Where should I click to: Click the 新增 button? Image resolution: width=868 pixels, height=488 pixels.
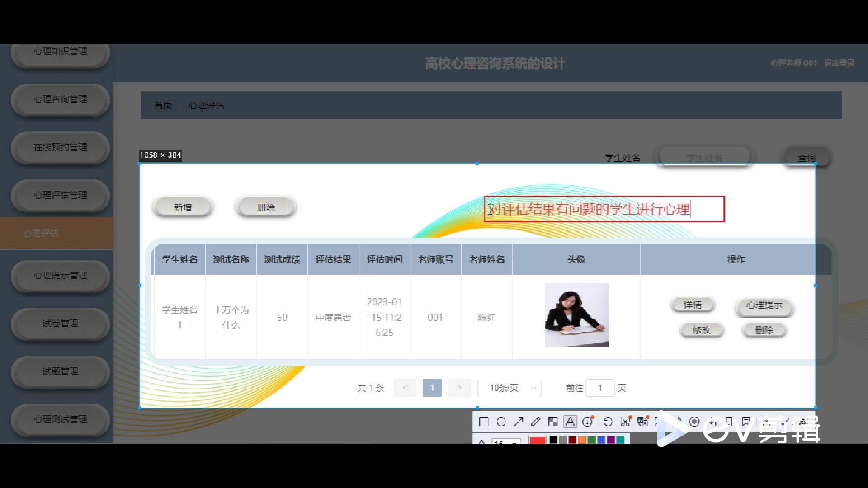click(x=183, y=207)
